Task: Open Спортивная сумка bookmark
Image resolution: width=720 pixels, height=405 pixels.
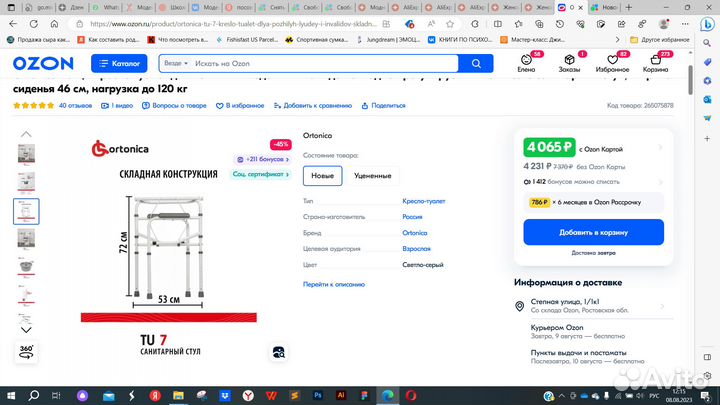Action: [x=317, y=40]
